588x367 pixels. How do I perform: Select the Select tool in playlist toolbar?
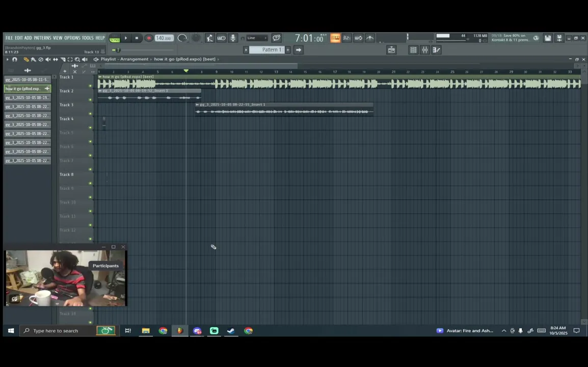point(70,59)
